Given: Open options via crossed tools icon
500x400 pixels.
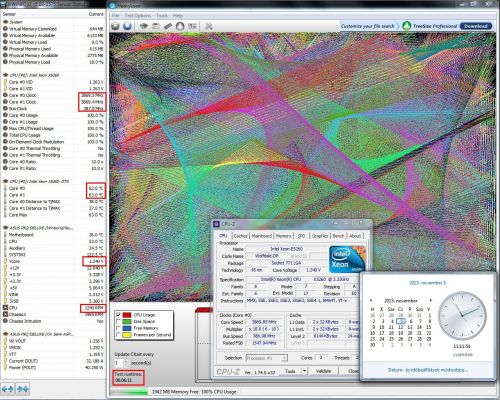Looking at the screenshot, I should point(209,26).
